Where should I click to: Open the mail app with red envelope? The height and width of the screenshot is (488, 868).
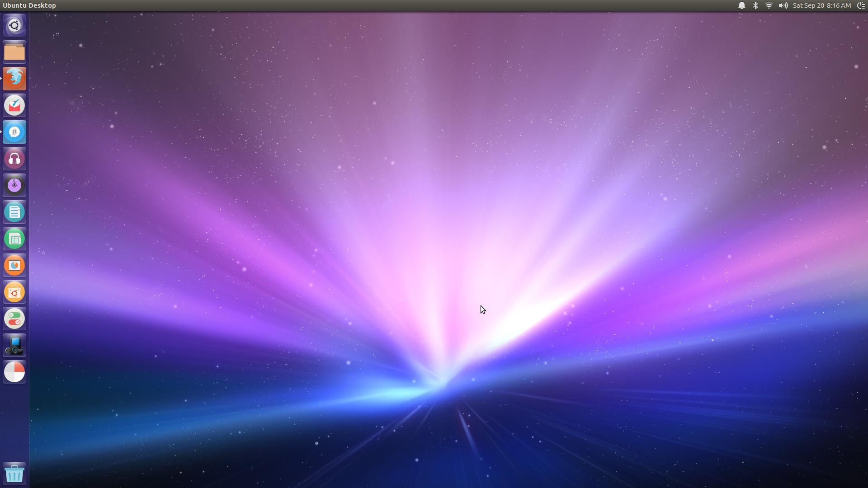[14, 105]
